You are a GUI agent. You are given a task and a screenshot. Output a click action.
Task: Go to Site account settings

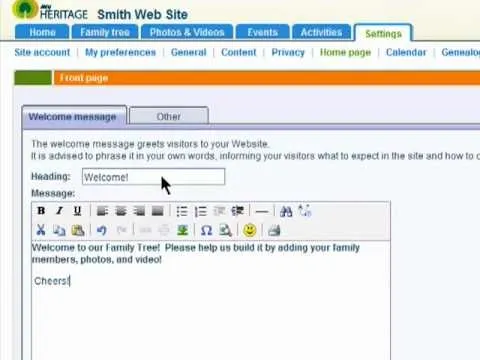(x=42, y=52)
